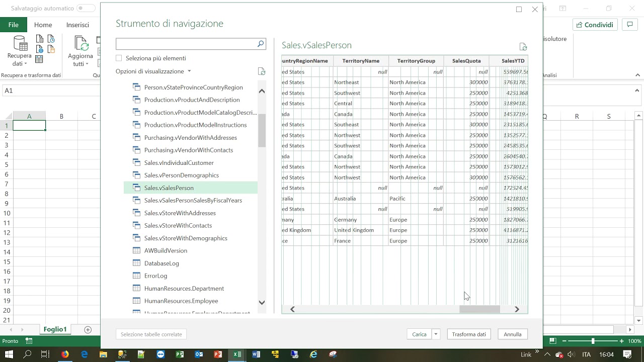Open PowerPoint from the taskbar
The height and width of the screenshot is (362, 644).
click(x=218, y=354)
